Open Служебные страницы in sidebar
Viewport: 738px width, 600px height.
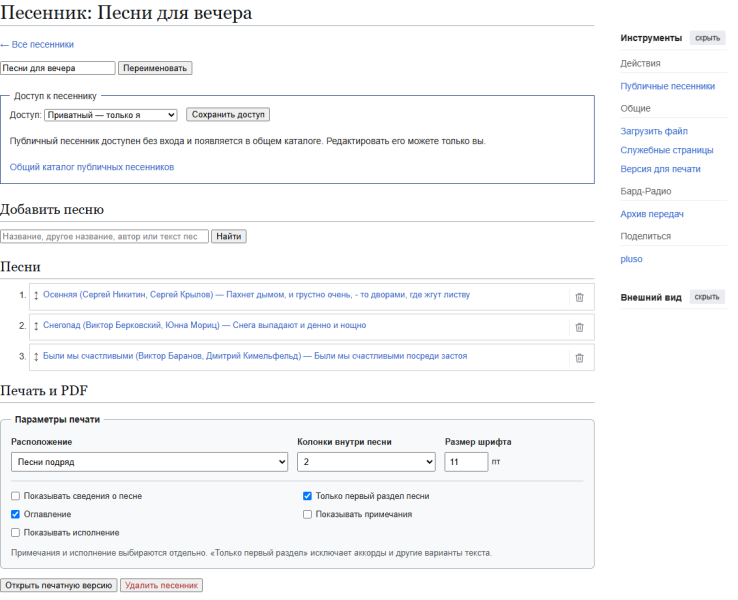[x=666, y=150]
